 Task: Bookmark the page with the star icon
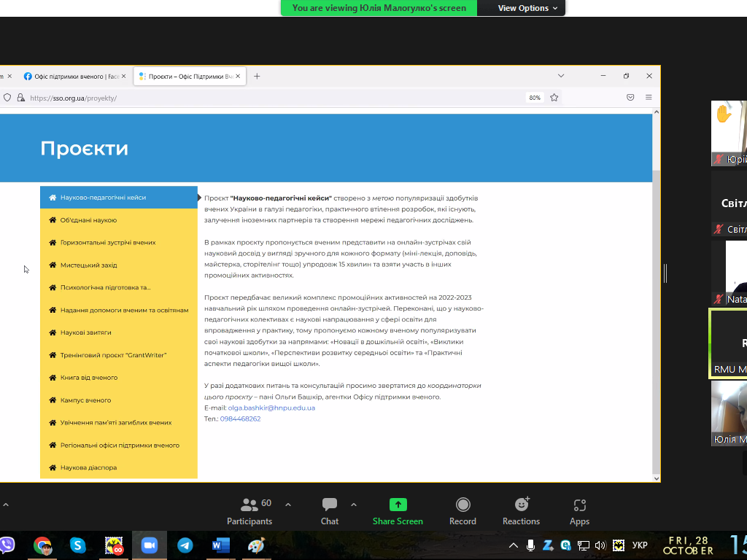[x=554, y=97]
